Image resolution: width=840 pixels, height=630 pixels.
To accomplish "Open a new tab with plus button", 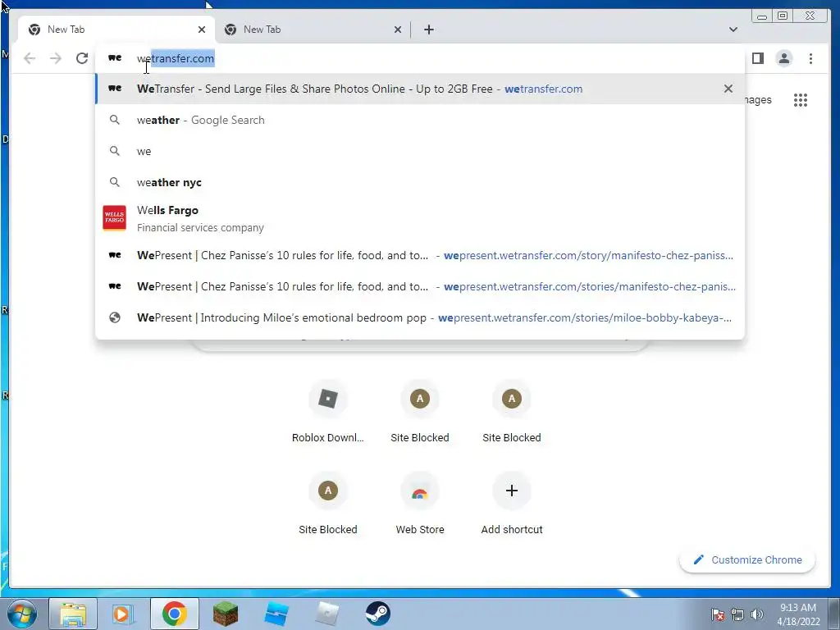I will [x=428, y=30].
